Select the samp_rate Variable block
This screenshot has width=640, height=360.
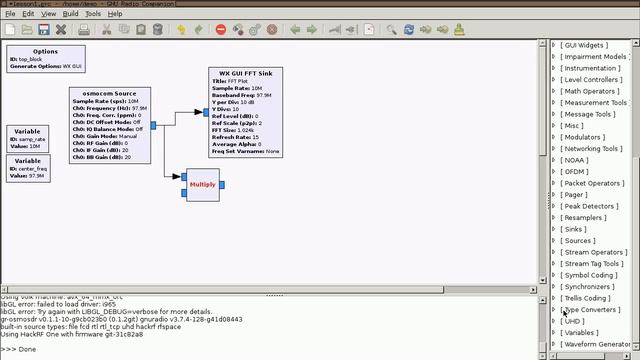coord(28,139)
